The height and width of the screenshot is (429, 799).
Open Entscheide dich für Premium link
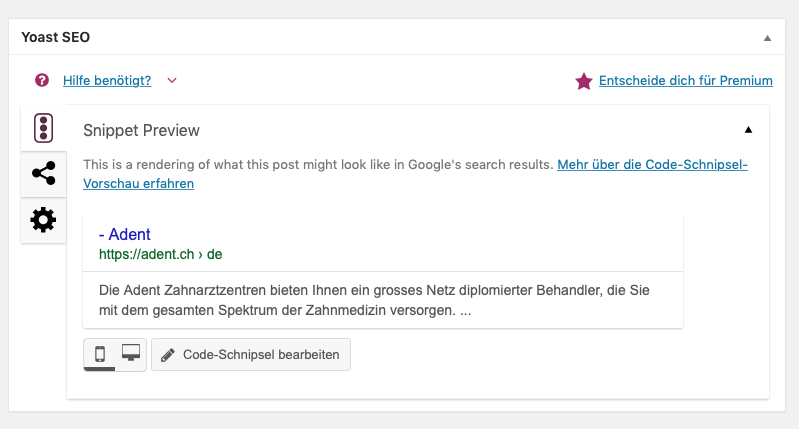[x=685, y=81]
